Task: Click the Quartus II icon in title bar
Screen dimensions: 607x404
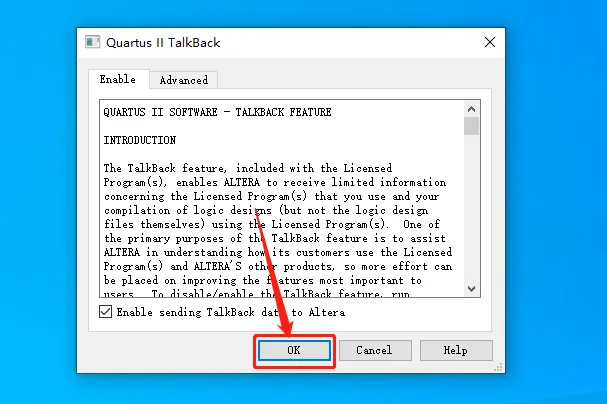Action: (93, 42)
